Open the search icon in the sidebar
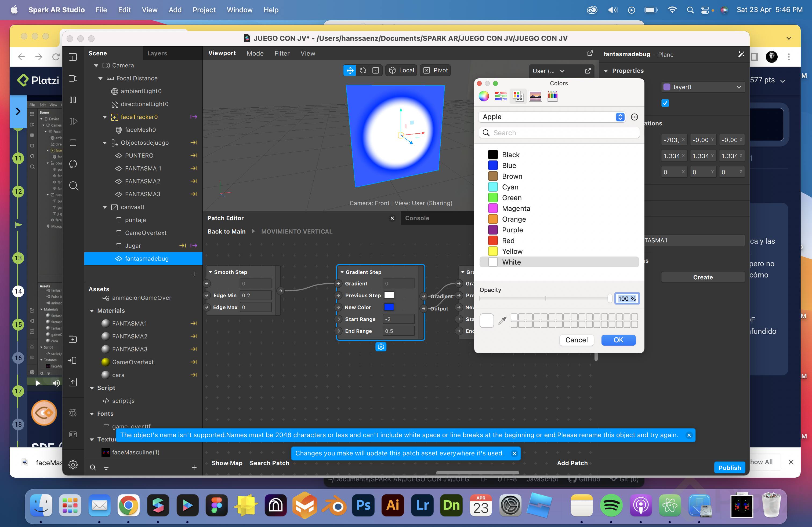This screenshot has height=527, width=812. tap(73, 186)
